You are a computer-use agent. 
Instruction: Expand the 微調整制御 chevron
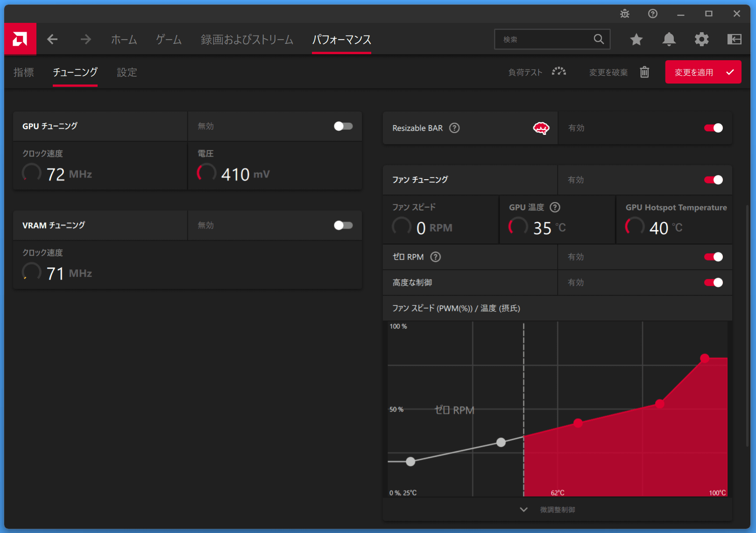(524, 510)
